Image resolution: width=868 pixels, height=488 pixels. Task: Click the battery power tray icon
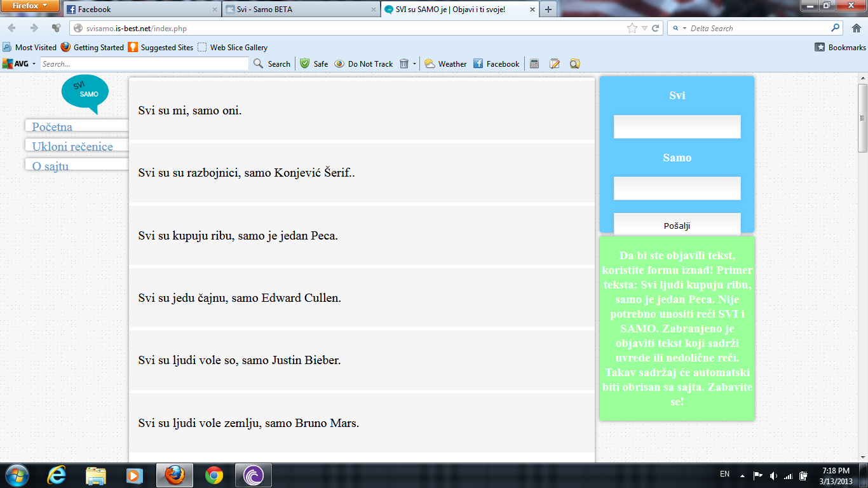pos(804,475)
